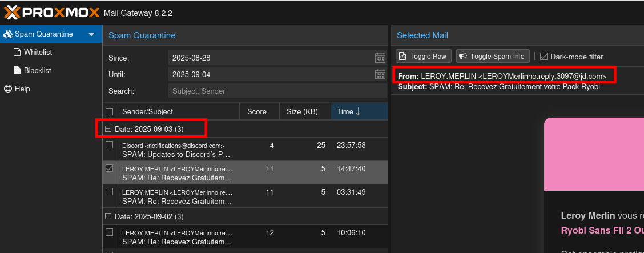The width and height of the screenshot is (644, 253).
Task: Check the Discord notifications mail checkbox
Action: click(109, 145)
